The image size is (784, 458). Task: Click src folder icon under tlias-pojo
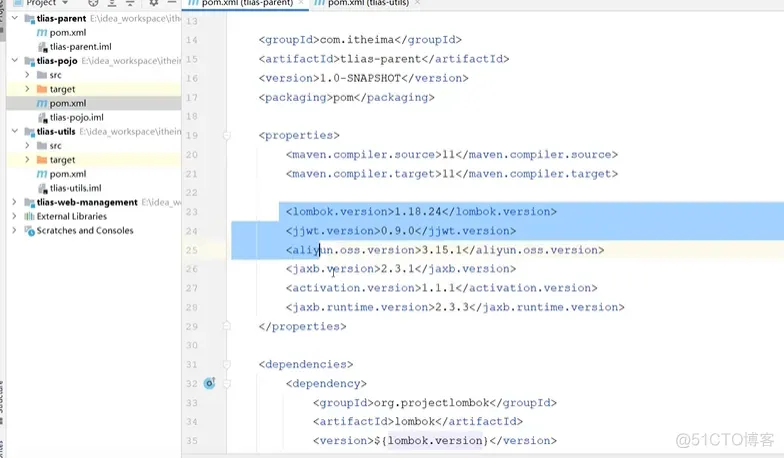tap(42, 75)
